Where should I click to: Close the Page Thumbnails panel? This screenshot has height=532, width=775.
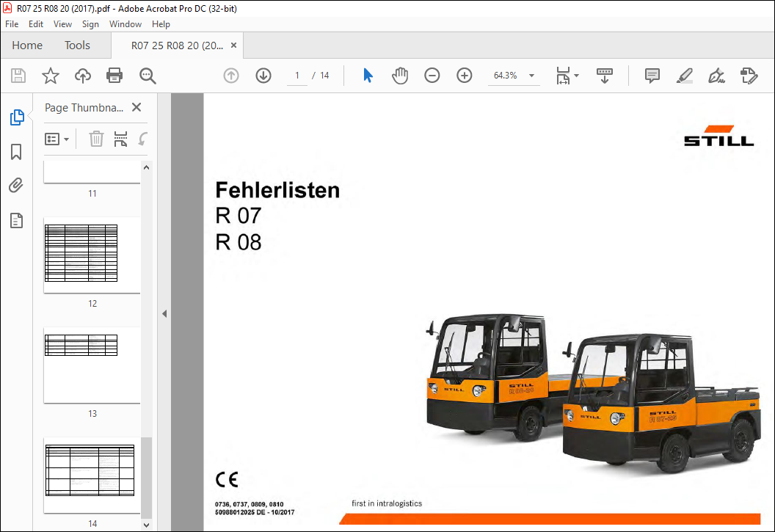137,107
